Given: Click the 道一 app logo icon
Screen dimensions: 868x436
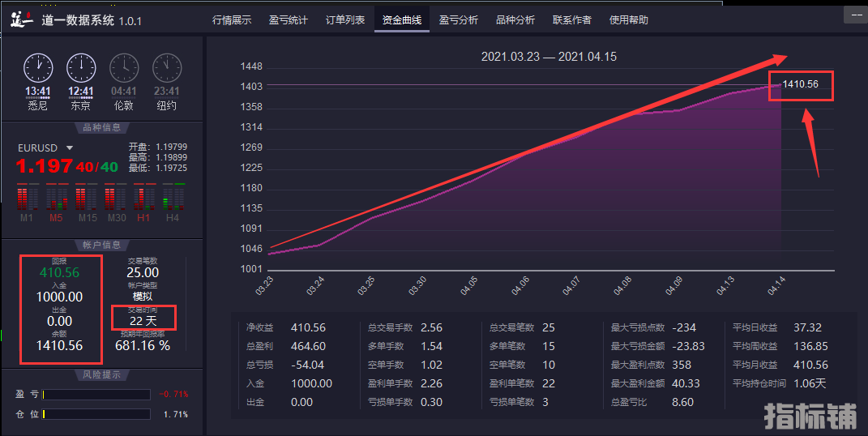Looking at the screenshot, I should [22, 20].
